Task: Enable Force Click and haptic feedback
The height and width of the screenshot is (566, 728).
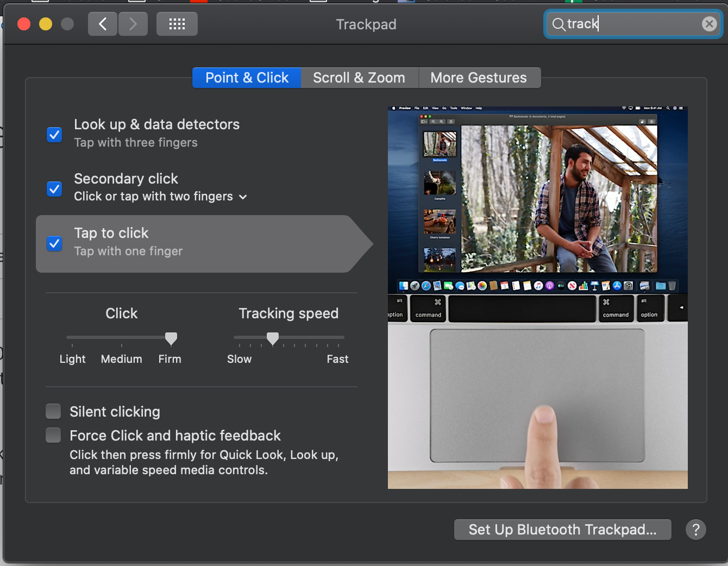Action: (53, 435)
